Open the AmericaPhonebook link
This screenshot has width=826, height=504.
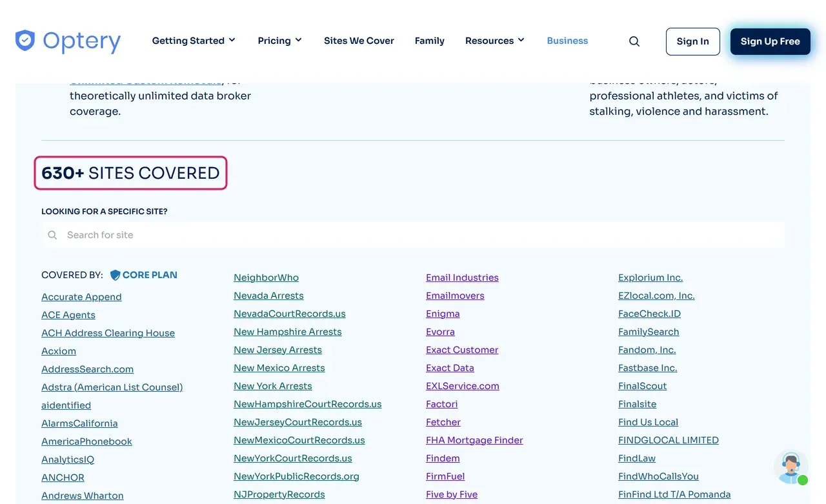(86, 441)
